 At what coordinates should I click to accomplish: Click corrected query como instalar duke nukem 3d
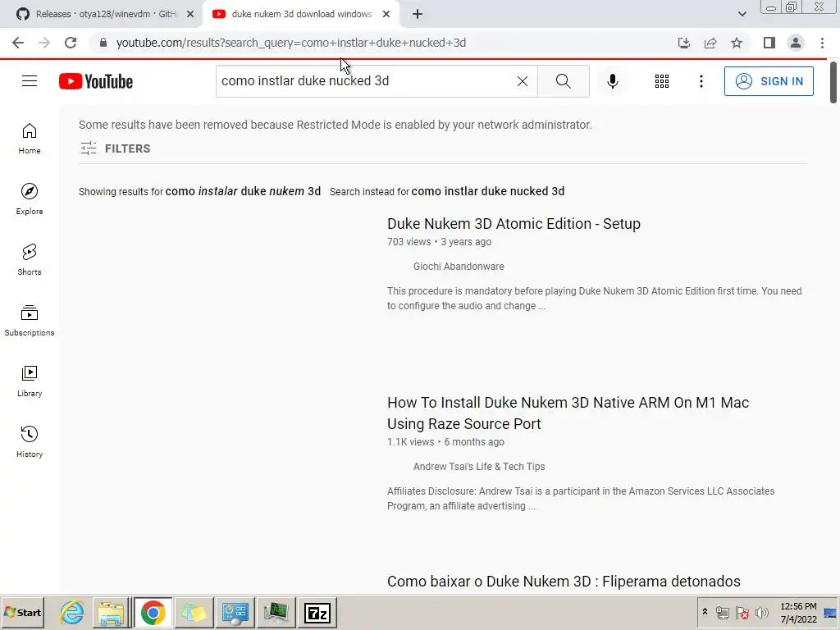tap(243, 191)
